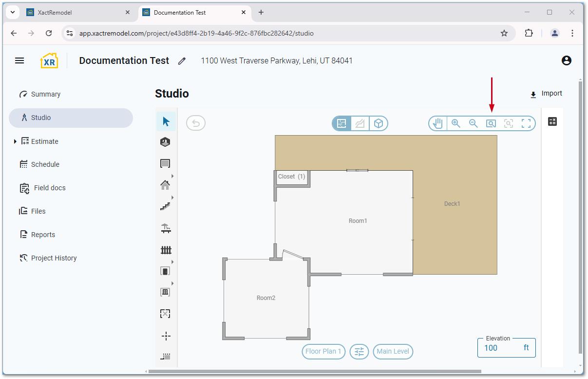Screen dimensions: 588x379
Task: Bookmark this page star icon
Action: pos(504,33)
